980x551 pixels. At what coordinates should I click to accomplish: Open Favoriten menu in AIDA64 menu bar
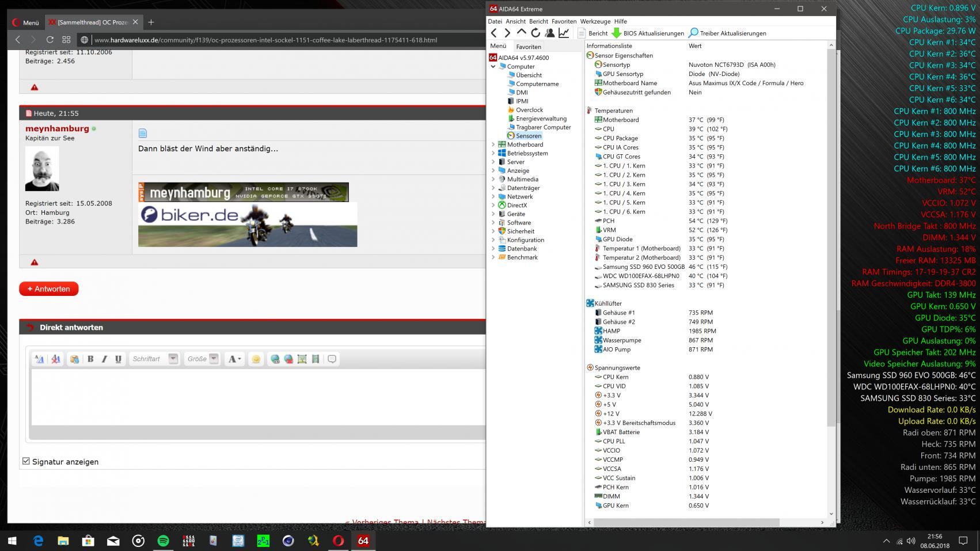[564, 21]
